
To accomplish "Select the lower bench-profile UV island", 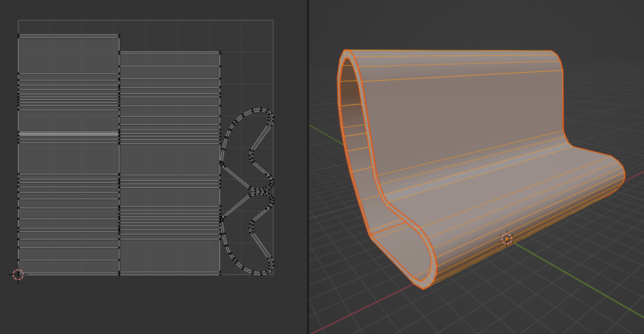I will 247,232.
